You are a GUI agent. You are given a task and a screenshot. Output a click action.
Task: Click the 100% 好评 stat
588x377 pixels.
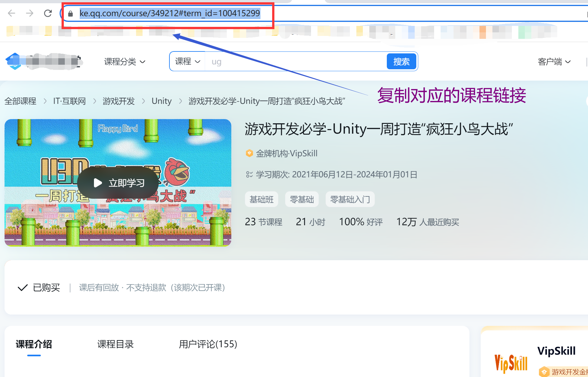(x=361, y=222)
